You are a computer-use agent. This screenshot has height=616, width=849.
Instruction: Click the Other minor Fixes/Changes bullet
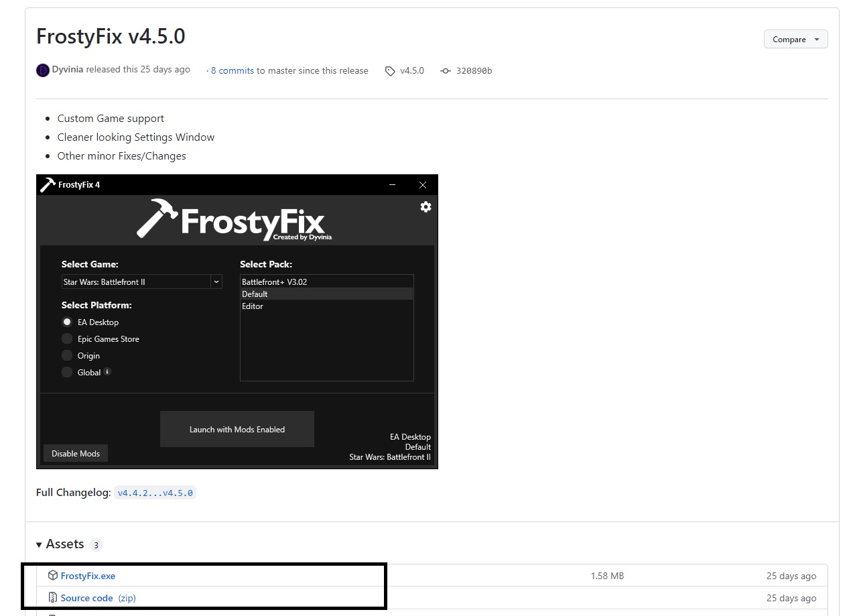click(122, 156)
